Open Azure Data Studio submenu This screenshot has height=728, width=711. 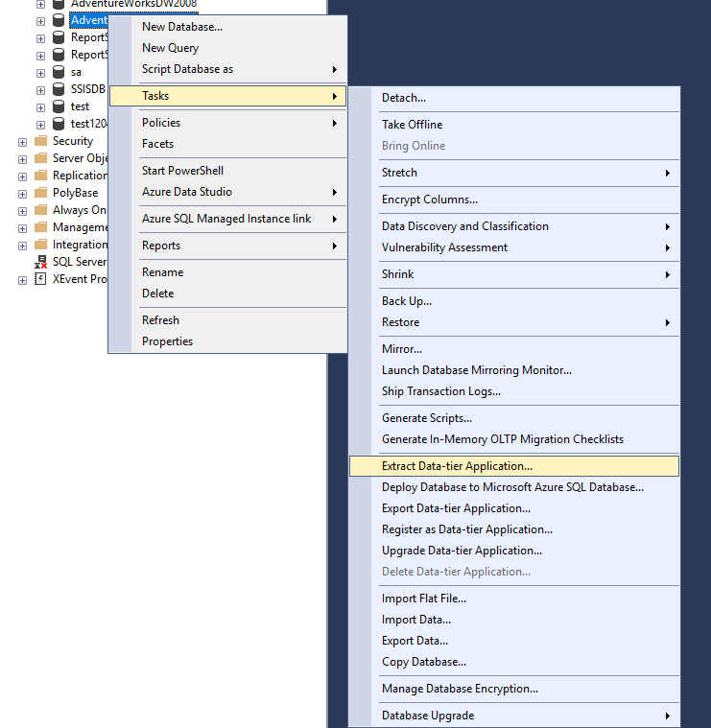228,192
